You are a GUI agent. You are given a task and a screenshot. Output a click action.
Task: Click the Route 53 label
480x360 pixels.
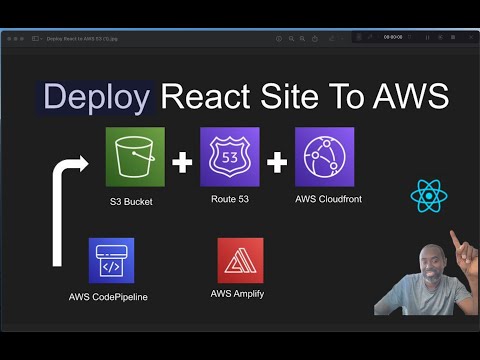point(230,199)
